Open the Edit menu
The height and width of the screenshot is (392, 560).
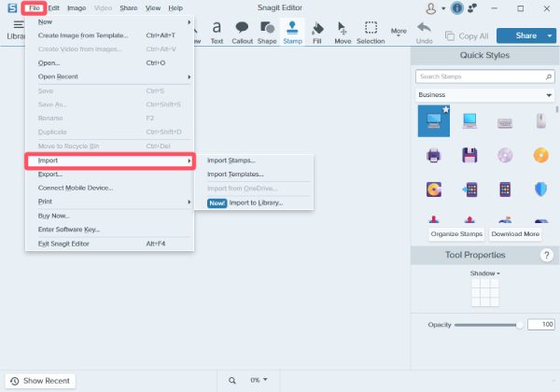pyautogui.click(x=53, y=7)
